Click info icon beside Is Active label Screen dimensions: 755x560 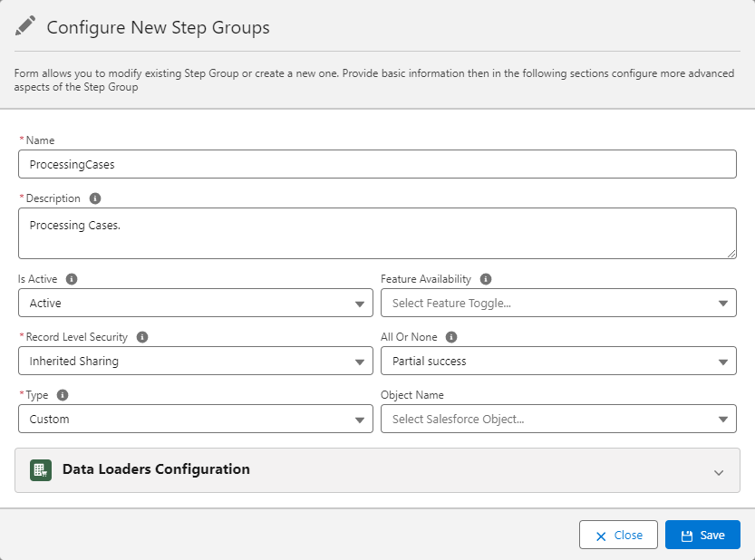[72, 279]
